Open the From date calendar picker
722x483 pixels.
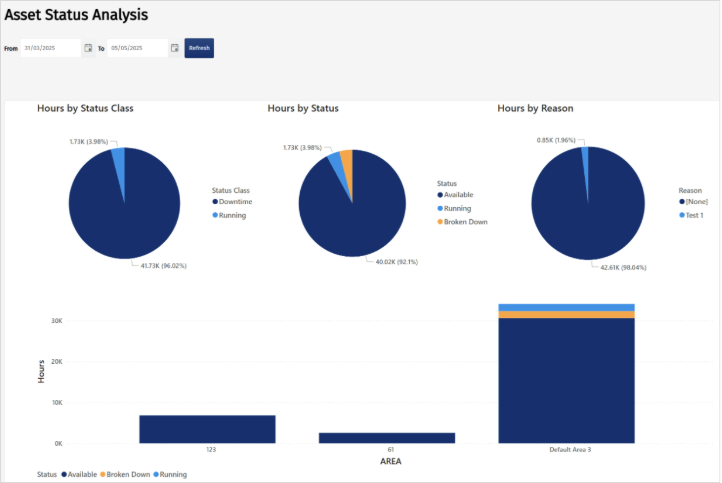88,48
